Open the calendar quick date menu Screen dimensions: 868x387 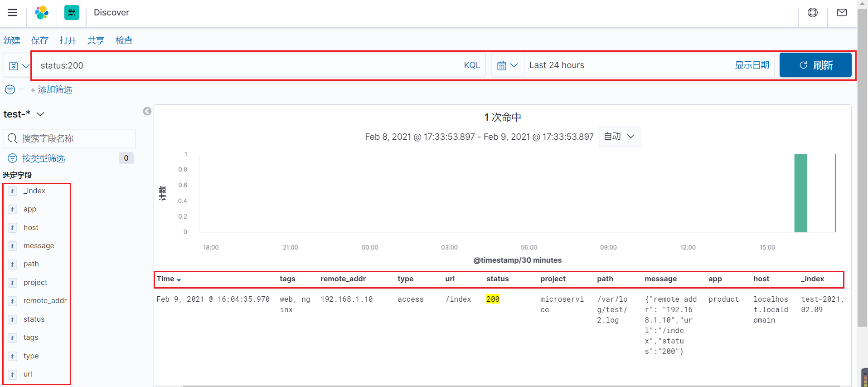tap(507, 65)
